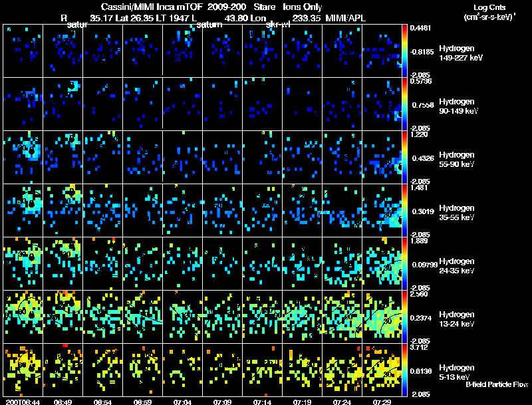
Task: Click the colorbar midpoint value '0.3019'
Action: [x=423, y=211]
